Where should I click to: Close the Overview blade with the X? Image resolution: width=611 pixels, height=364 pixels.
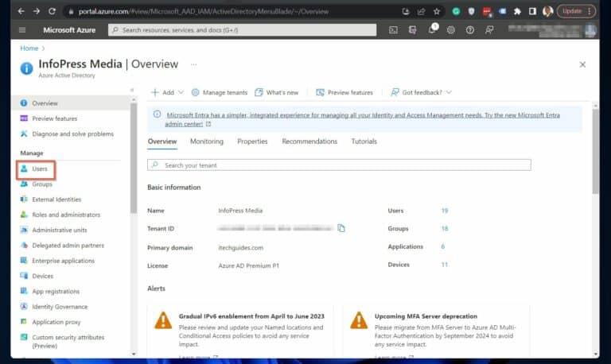click(x=582, y=64)
